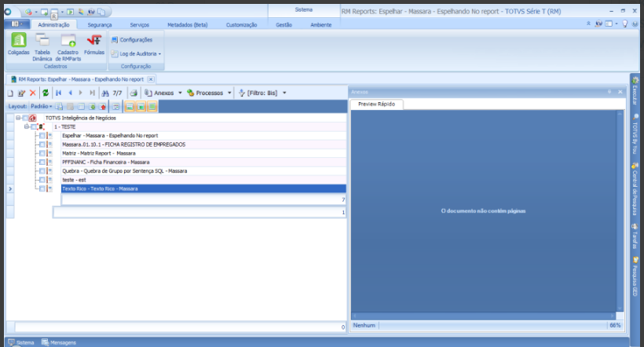This screenshot has width=644, height=347.
Task: Check the Quebra de Grupo row checkbox
Action: pyautogui.click(x=42, y=171)
